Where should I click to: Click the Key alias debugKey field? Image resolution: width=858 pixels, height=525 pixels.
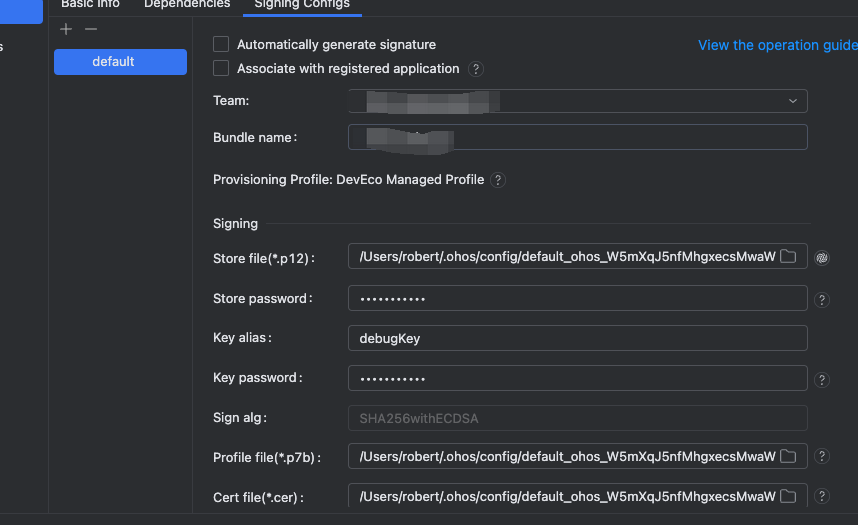(577, 338)
